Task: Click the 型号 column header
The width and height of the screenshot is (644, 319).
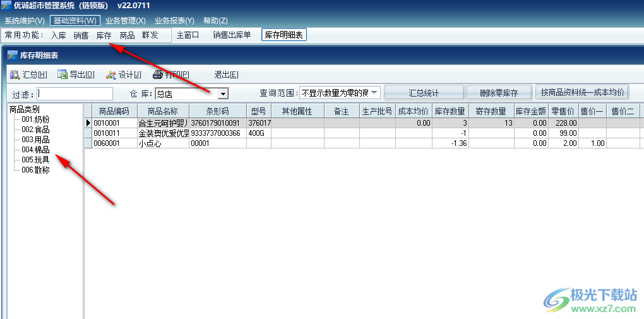Action: tap(259, 111)
